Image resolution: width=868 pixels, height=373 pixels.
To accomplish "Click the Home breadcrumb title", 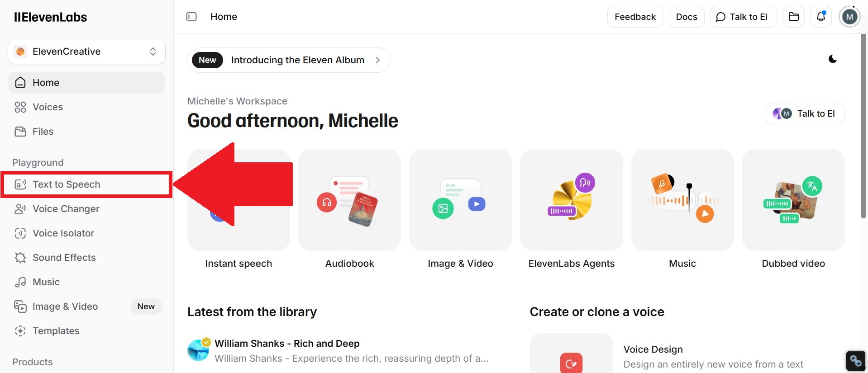I will pyautogui.click(x=224, y=17).
